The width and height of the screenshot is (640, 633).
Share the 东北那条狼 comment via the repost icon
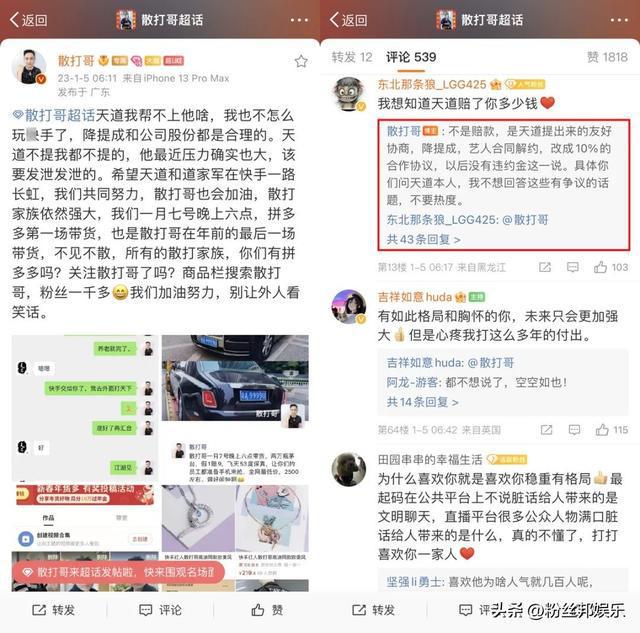click(x=544, y=267)
